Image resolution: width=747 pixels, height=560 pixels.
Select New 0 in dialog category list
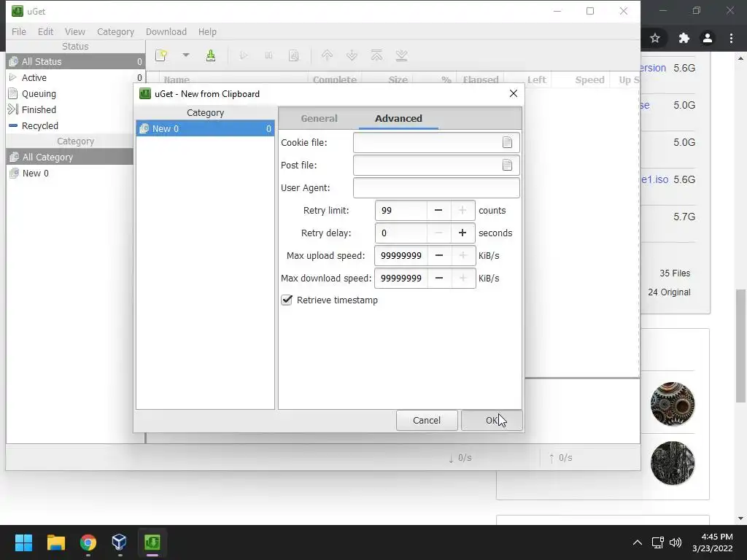(205, 128)
